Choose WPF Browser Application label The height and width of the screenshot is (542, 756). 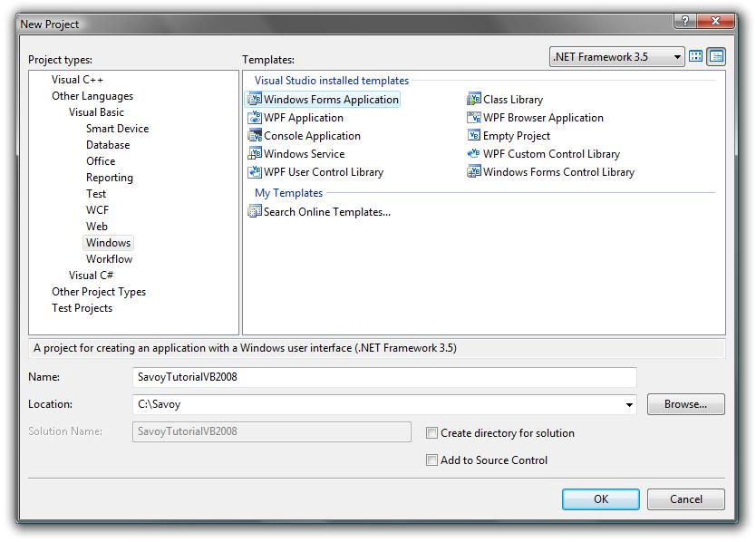[543, 118]
